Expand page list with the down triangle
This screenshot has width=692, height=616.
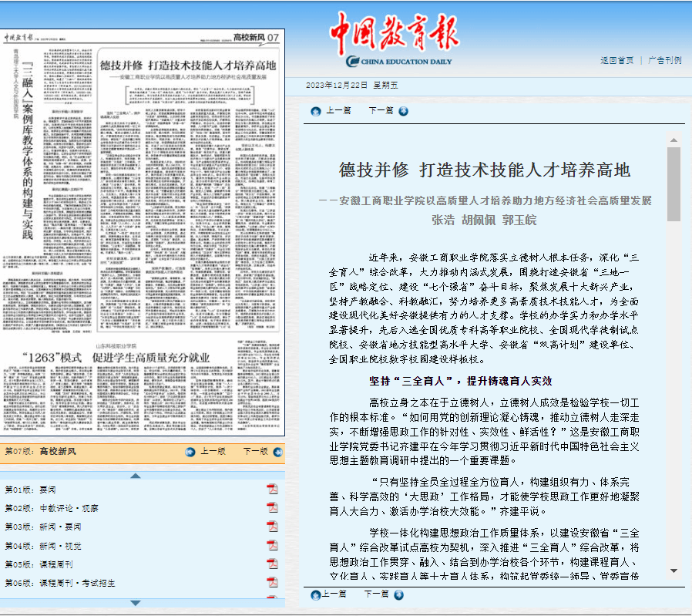[136, 603]
